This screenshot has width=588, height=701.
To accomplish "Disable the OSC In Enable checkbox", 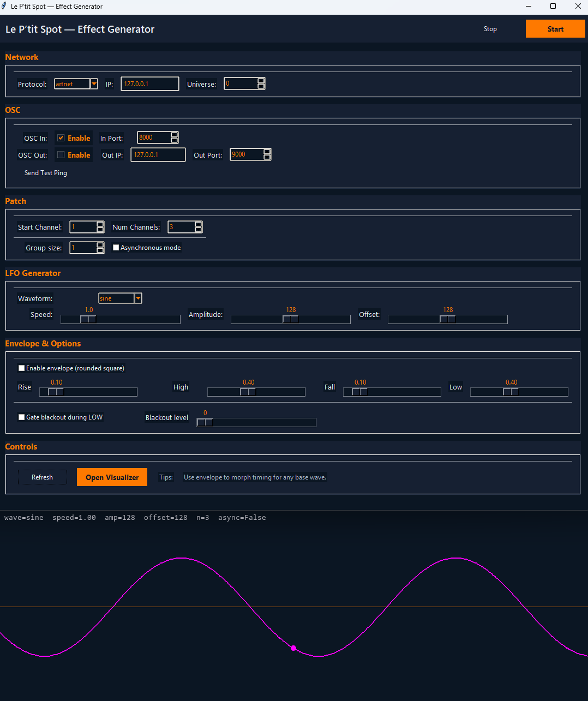I will point(61,138).
